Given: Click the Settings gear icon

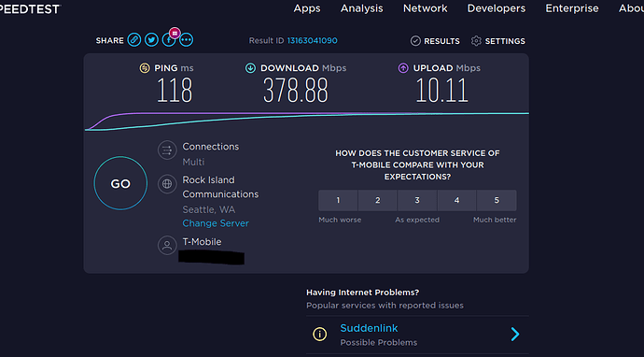Looking at the screenshot, I should click(x=476, y=41).
